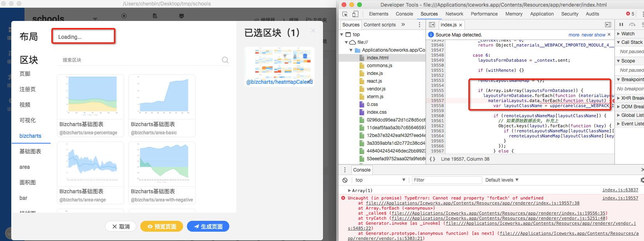Expand the Watch debugger section
This screenshot has height=241, width=644.
click(618, 34)
